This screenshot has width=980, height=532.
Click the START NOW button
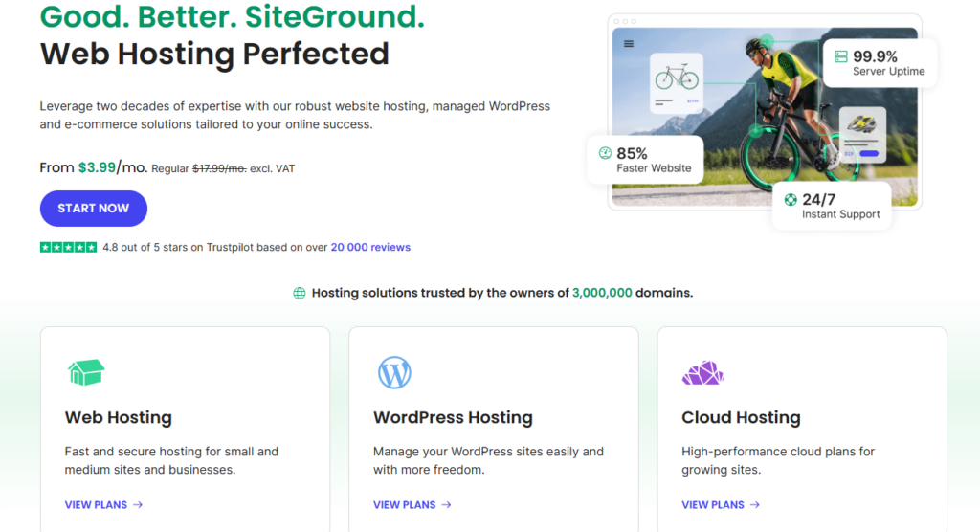94,209
